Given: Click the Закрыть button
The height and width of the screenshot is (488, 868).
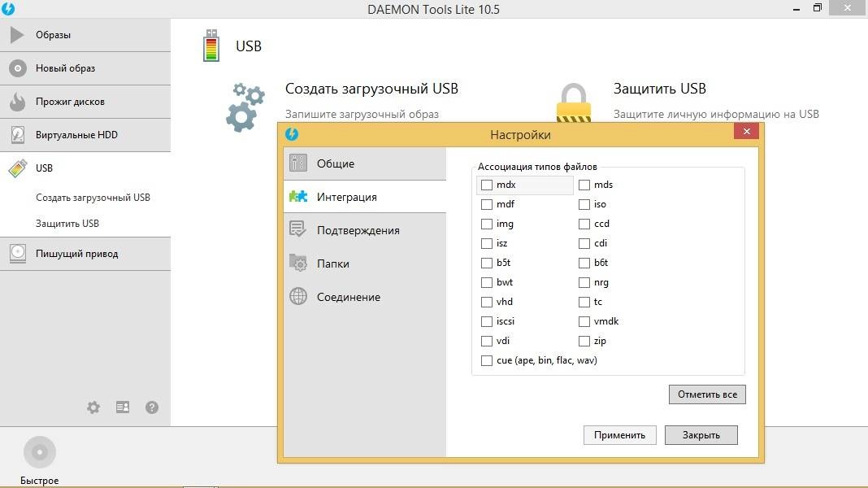Looking at the screenshot, I should point(701,435).
